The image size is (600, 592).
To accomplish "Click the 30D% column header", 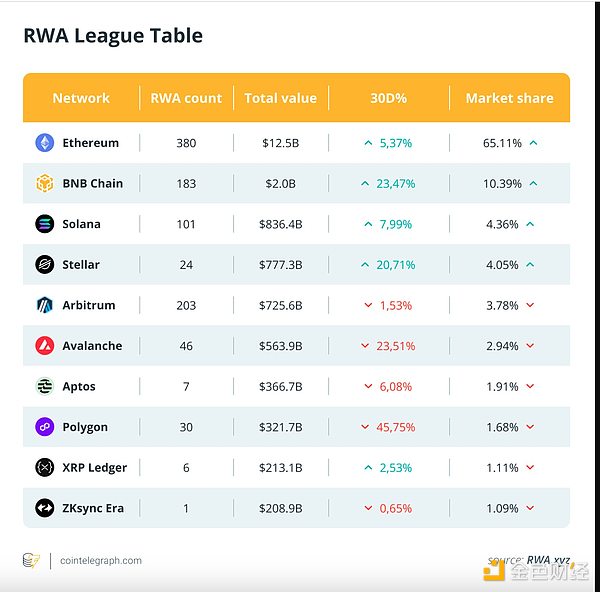I will pos(388,98).
